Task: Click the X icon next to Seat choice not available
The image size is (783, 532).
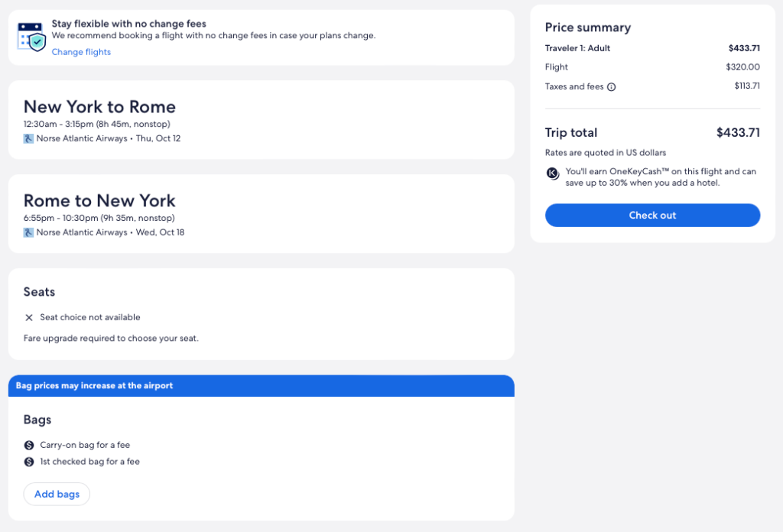Action: click(29, 317)
